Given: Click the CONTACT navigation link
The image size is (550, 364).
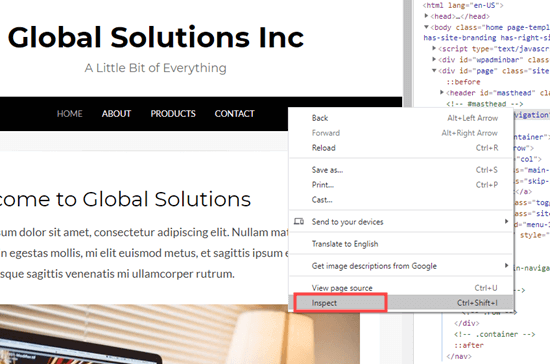Looking at the screenshot, I should pyautogui.click(x=234, y=114).
